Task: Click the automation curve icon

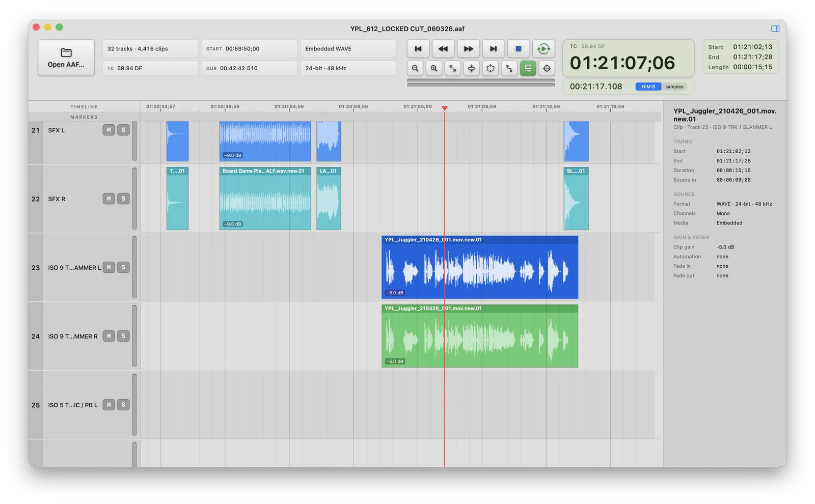Action: click(x=509, y=68)
